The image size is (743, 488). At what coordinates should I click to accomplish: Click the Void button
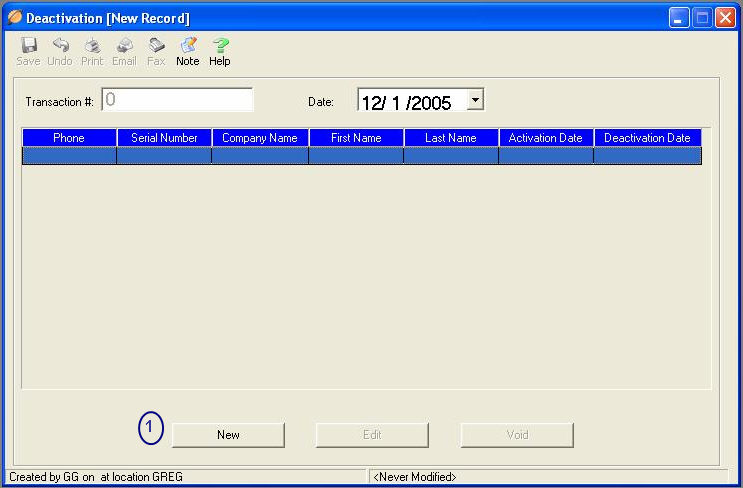[517, 435]
